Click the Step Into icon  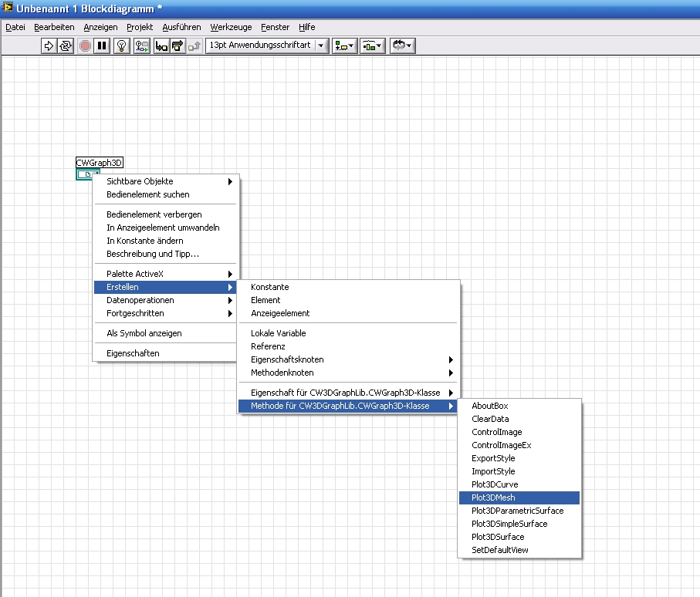point(161,46)
